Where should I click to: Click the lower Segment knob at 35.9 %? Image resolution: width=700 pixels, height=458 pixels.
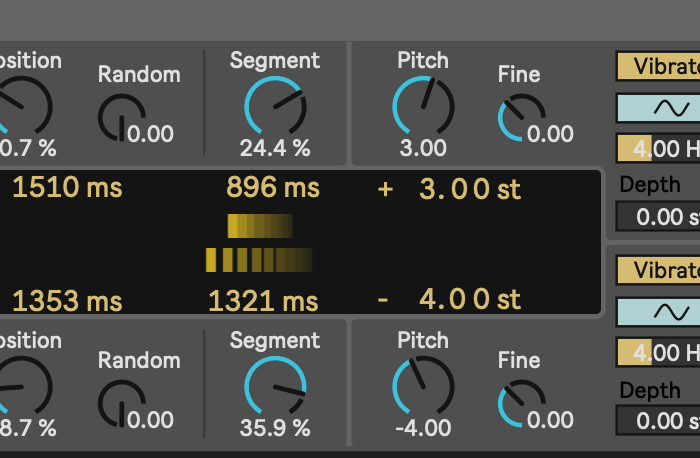pyautogui.click(x=275, y=387)
